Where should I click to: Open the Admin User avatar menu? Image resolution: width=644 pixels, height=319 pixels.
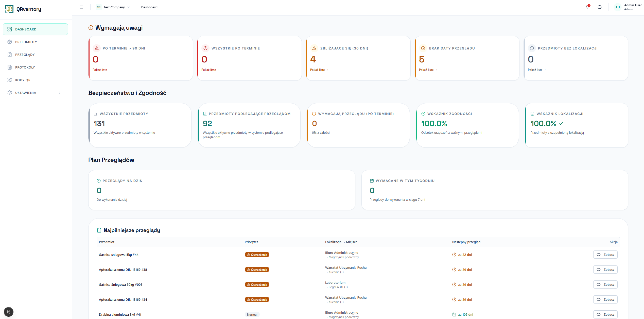pos(617,7)
